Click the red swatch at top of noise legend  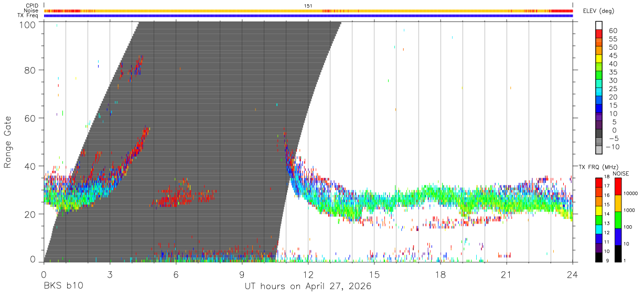click(x=617, y=186)
